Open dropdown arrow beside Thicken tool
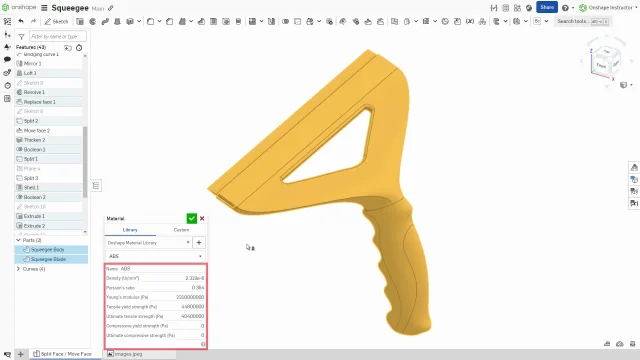This screenshot has width=640, height=360. [x=139, y=21]
